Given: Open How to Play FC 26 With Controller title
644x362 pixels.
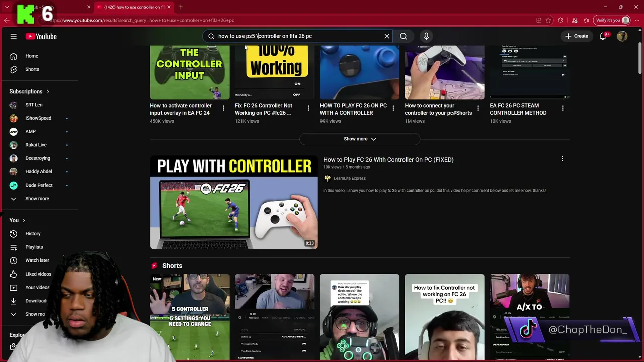Looking at the screenshot, I should (x=388, y=160).
